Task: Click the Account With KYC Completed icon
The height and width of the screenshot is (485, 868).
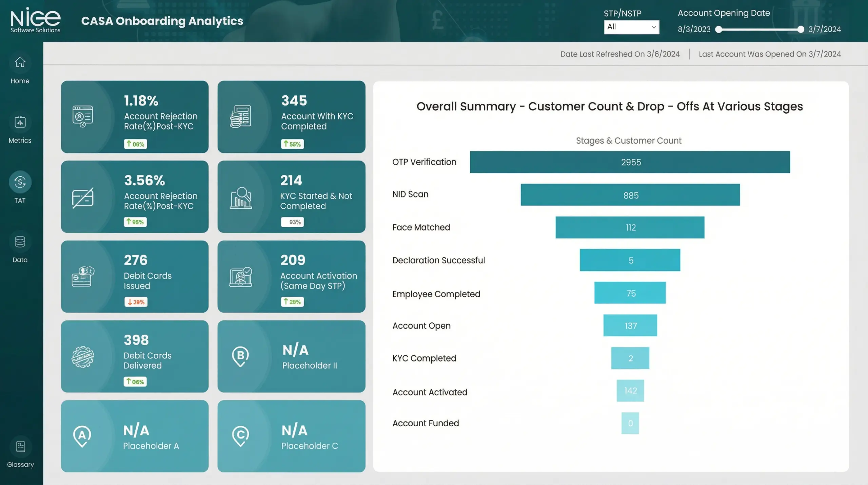Action: (240, 116)
